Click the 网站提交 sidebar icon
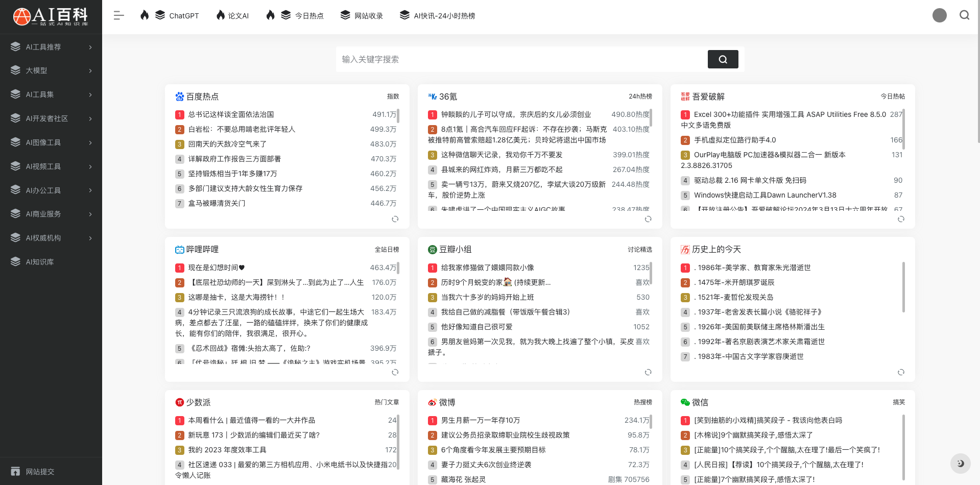 click(15, 471)
